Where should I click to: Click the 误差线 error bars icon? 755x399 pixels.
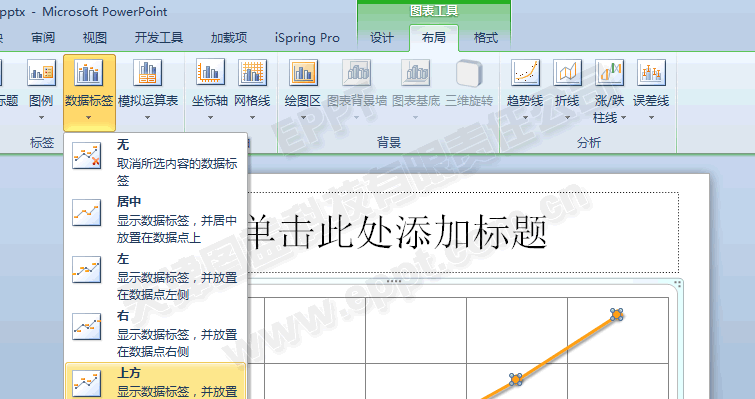pos(651,73)
